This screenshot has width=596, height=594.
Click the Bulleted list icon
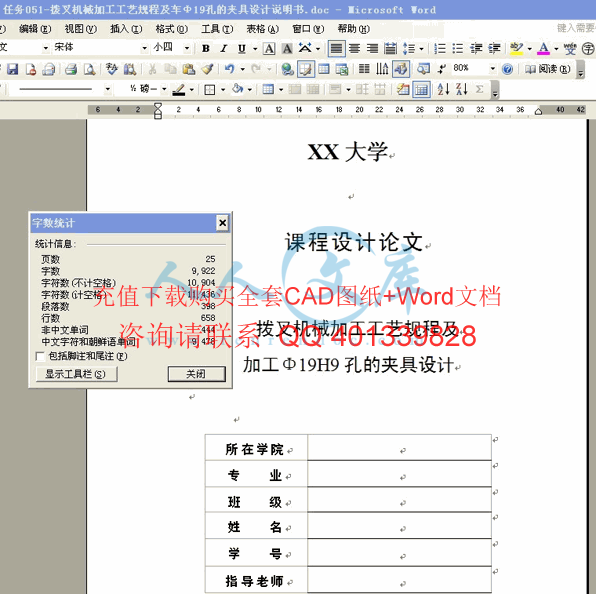pos(458,49)
